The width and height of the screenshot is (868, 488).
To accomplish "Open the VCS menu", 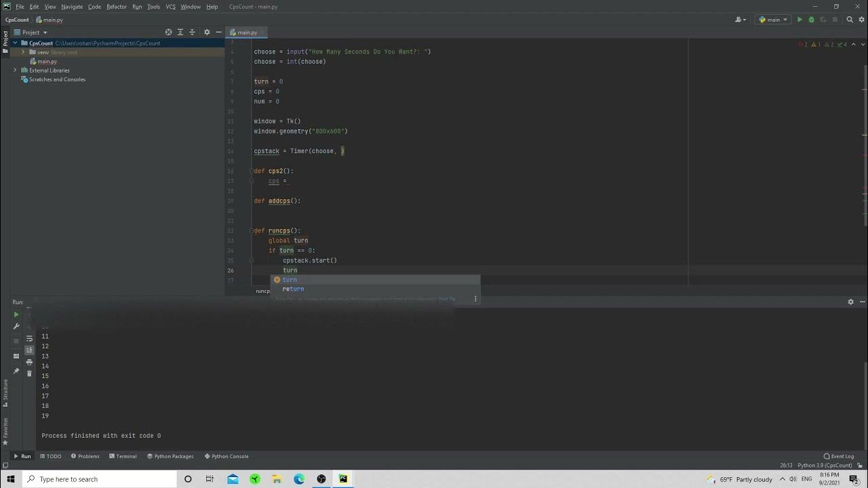I will (170, 7).
